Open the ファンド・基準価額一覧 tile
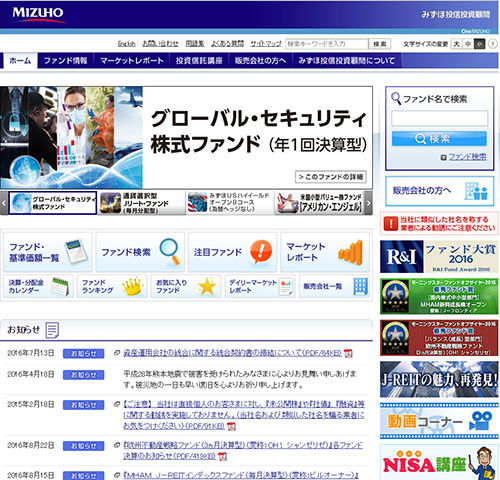 click(x=48, y=252)
